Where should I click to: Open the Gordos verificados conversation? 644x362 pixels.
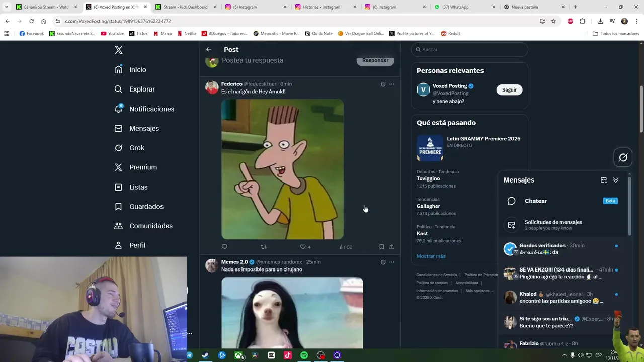pyautogui.click(x=563, y=249)
